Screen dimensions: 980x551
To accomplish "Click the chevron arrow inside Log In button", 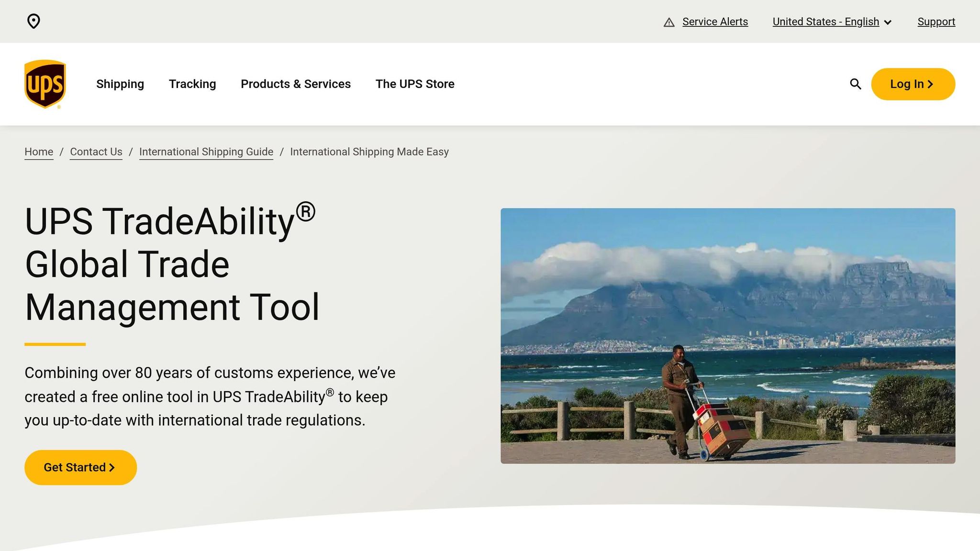I will click(931, 84).
